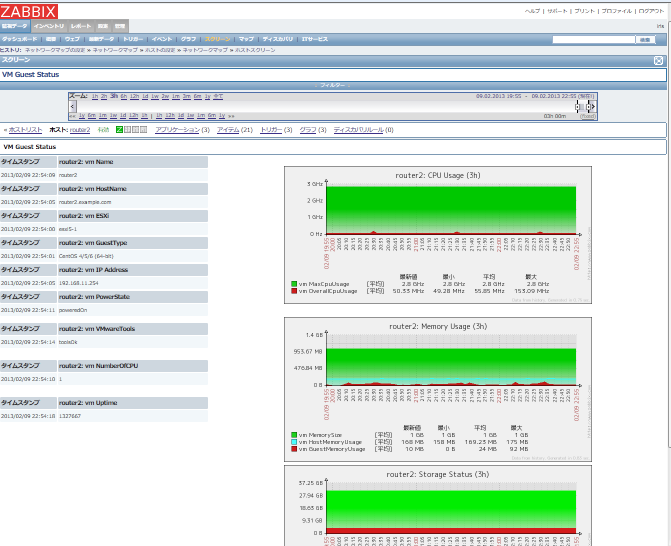Toggle fullscreen mode icon in the スクリーン header
This screenshot has width=671, height=546.
pyautogui.click(x=658, y=61)
